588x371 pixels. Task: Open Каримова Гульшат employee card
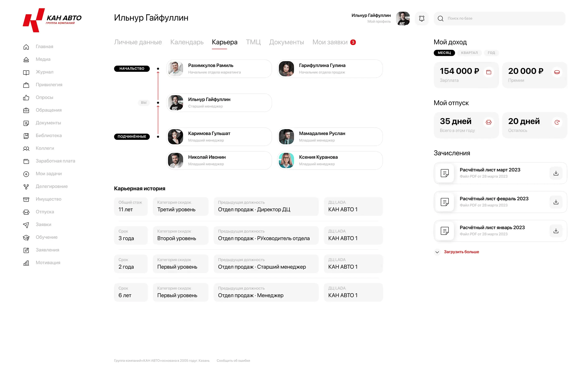click(219, 137)
